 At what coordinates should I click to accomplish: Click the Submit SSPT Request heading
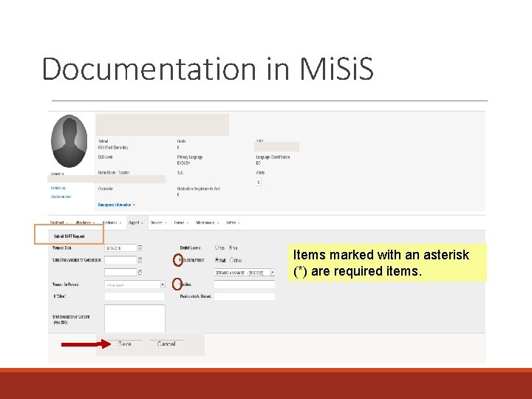[69, 236]
